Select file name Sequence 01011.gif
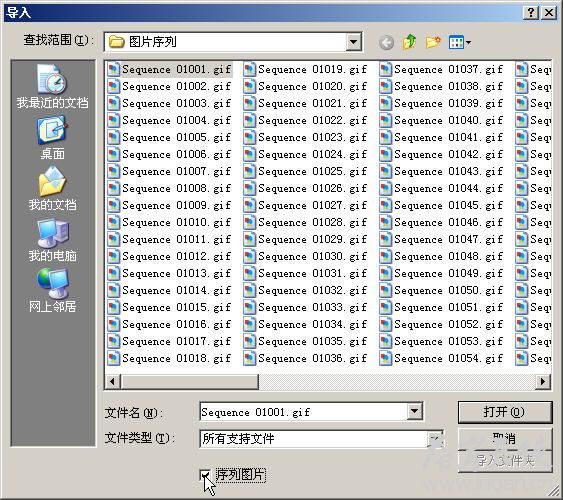 176,239
